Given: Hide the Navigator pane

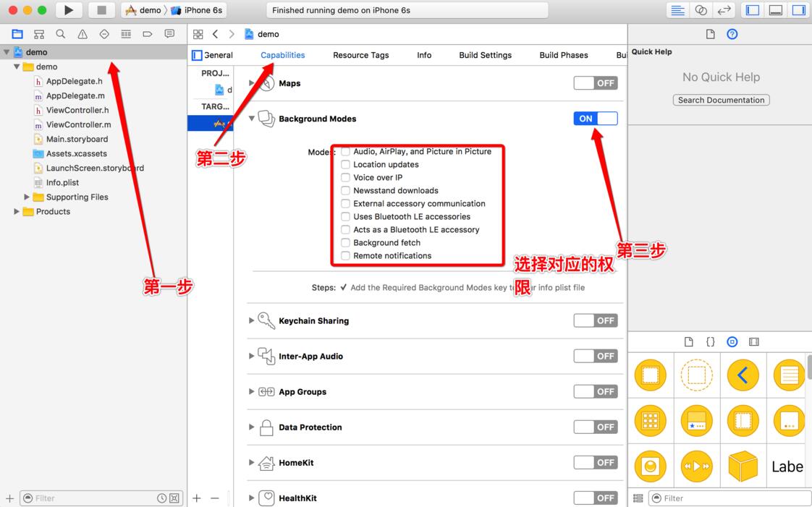Looking at the screenshot, I should 753,10.
